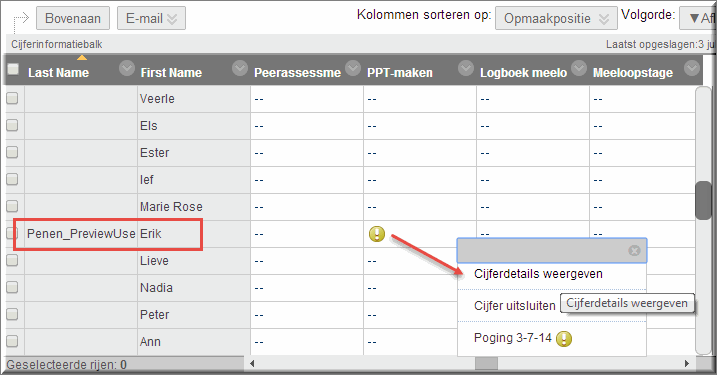Tick the checkbox for Ann's row

coord(12,341)
